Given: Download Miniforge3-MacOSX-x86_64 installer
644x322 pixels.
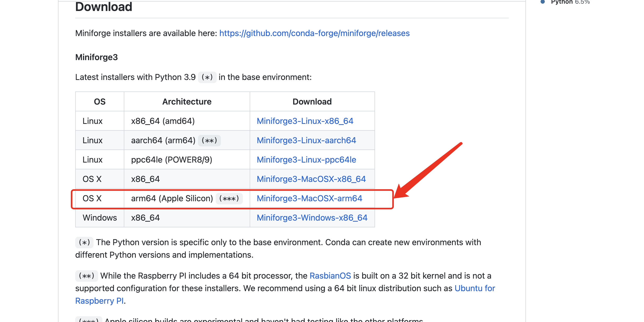Looking at the screenshot, I should (x=311, y=179).
